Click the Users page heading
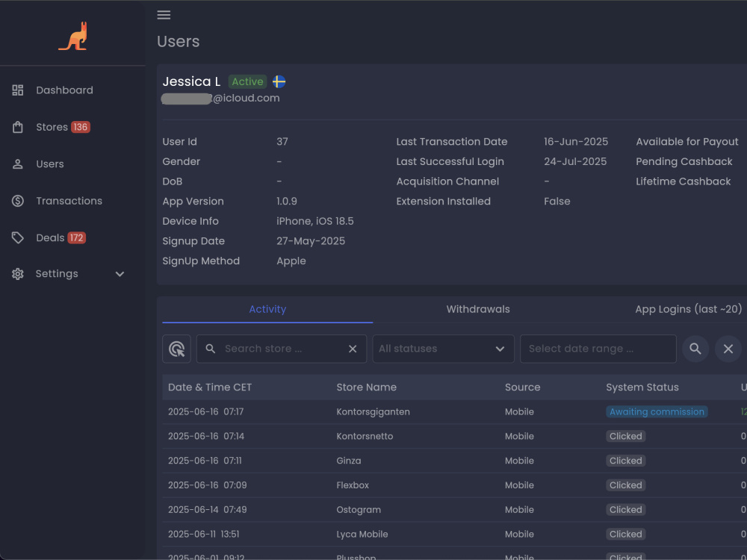The height and width of the screenshot is (560, 747). [x=179, y=41]
